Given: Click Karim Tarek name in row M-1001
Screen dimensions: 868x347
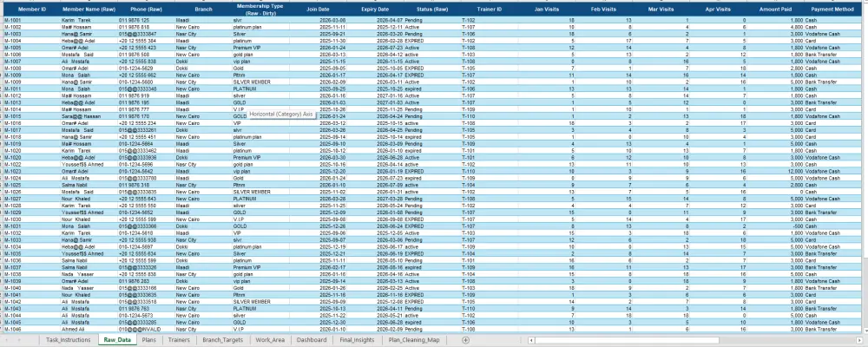Looking at the screenshot, I should click(89, 20).
